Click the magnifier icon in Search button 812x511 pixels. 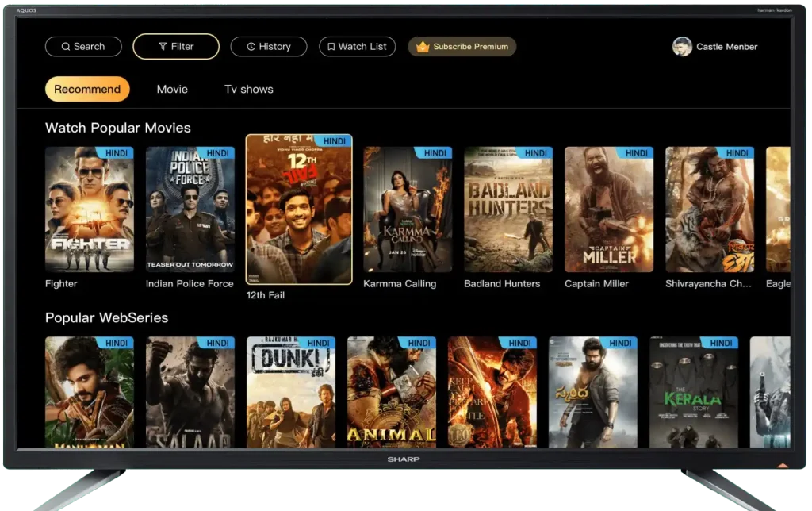click(x=66, y=47)
